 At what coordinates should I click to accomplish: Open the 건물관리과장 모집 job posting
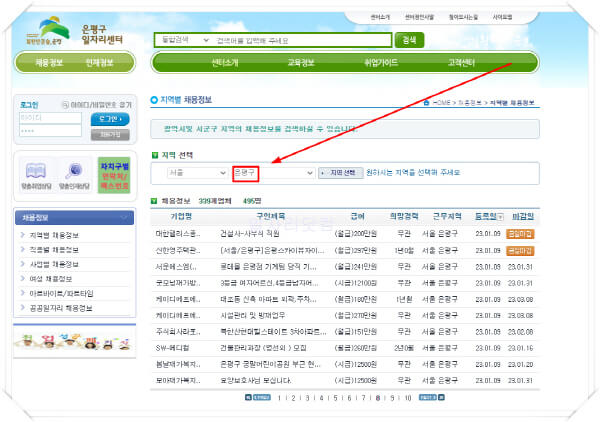pos(263,348)
